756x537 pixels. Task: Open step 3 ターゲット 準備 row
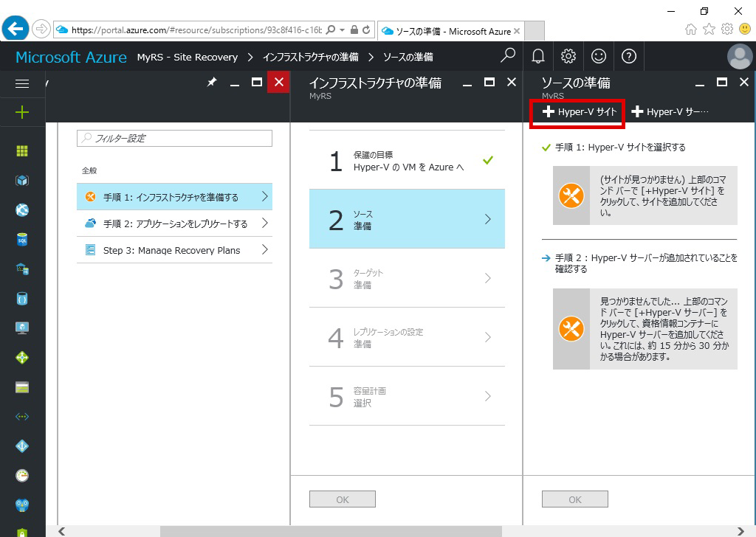[407, 278]
